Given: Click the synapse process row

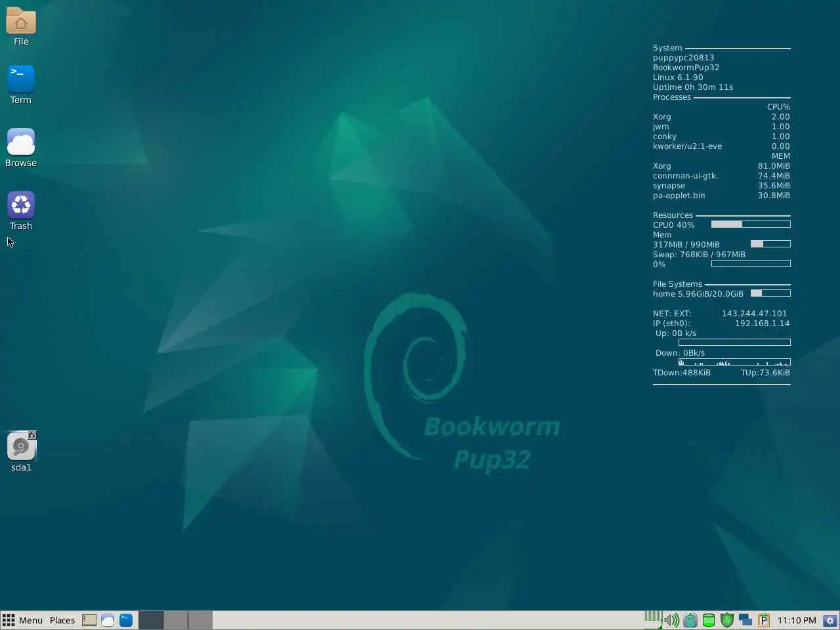Looking at the screenshot, I should [721, 186].
